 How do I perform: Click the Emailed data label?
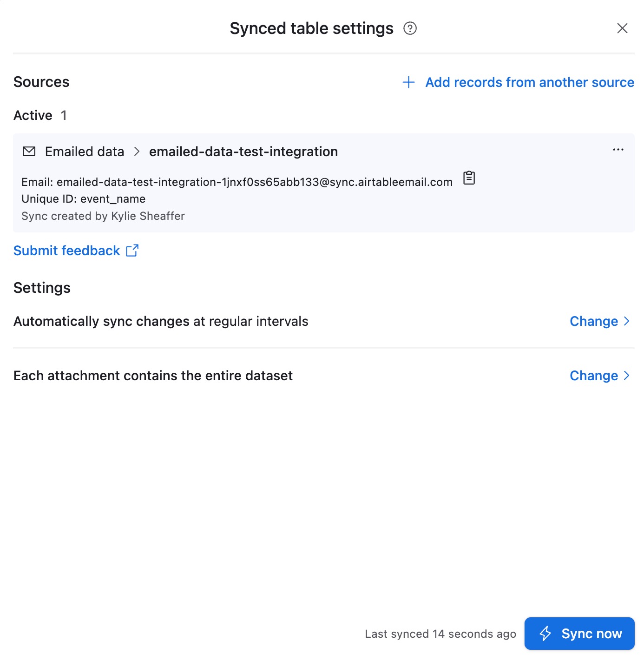pos(85,152)
